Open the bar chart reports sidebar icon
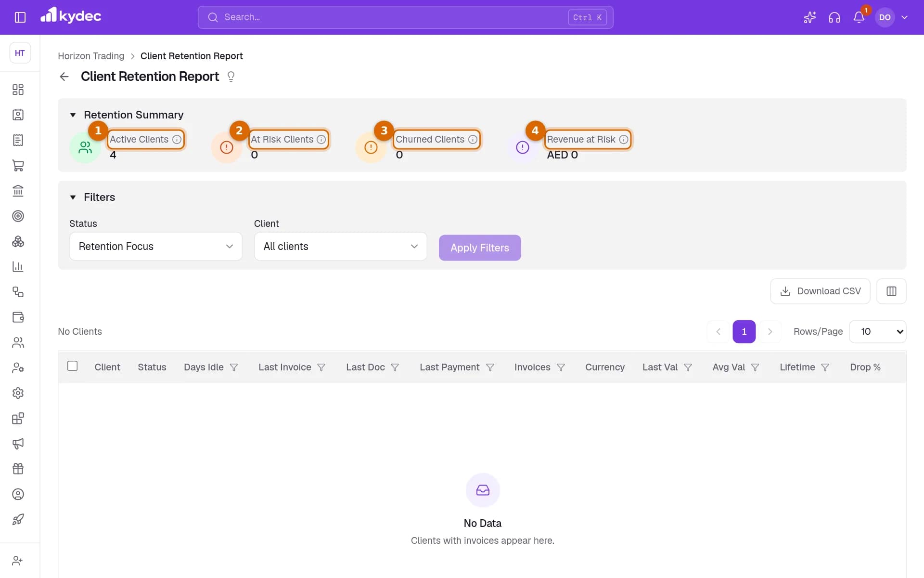Viewport: 924px width, 578px height. coord(18,266)
